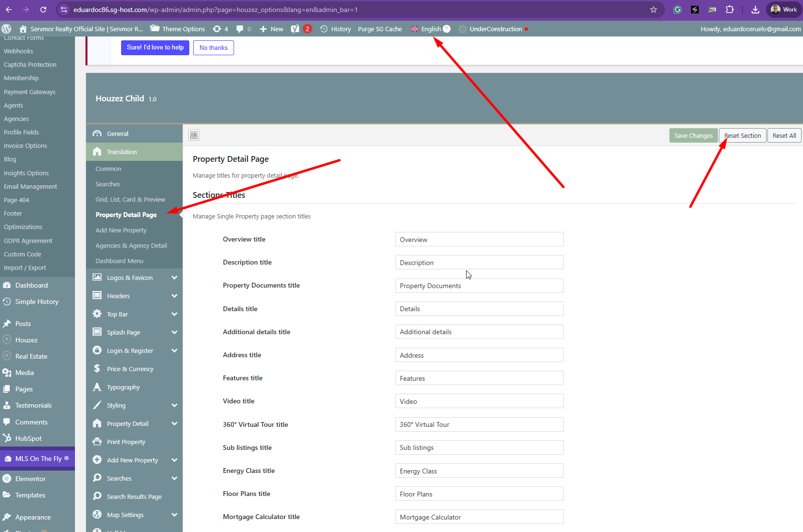Open Elementor in the WordPress sidebar

tap(30, 479)
